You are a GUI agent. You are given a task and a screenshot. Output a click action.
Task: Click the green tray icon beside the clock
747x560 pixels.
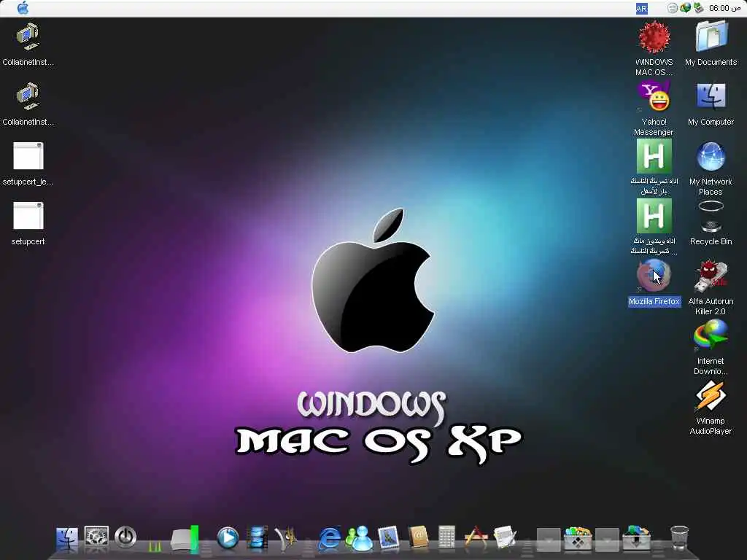pos(698,8)
